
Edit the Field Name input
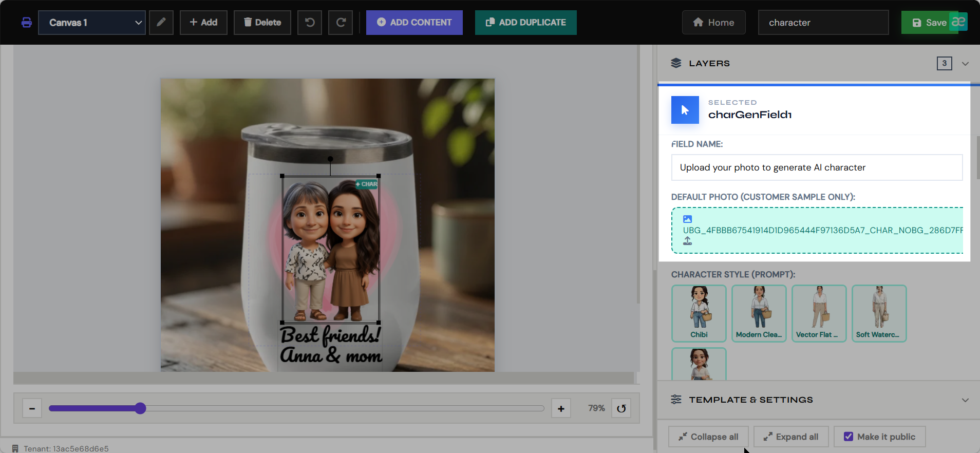click(x=817, y=167)
